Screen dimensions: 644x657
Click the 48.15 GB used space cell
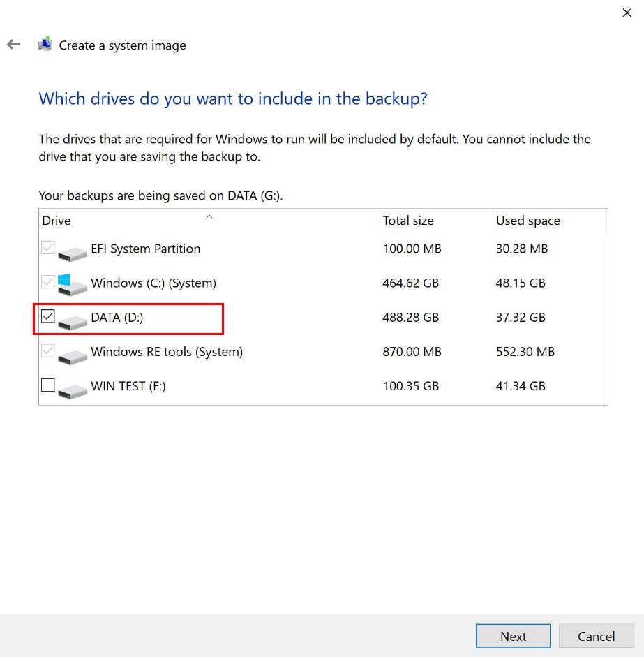tap(521, 283)
